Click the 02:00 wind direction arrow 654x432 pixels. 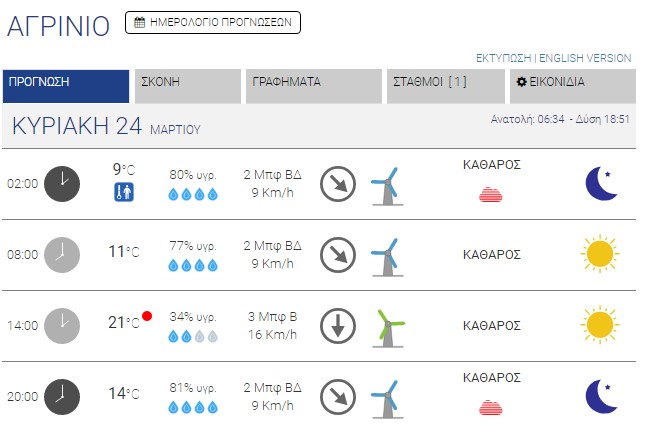[338, 183]
